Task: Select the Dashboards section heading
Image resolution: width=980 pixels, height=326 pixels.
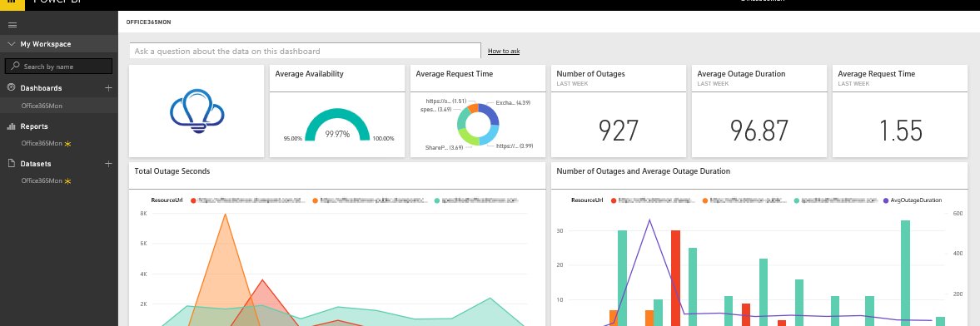Action: pos(42,88)
